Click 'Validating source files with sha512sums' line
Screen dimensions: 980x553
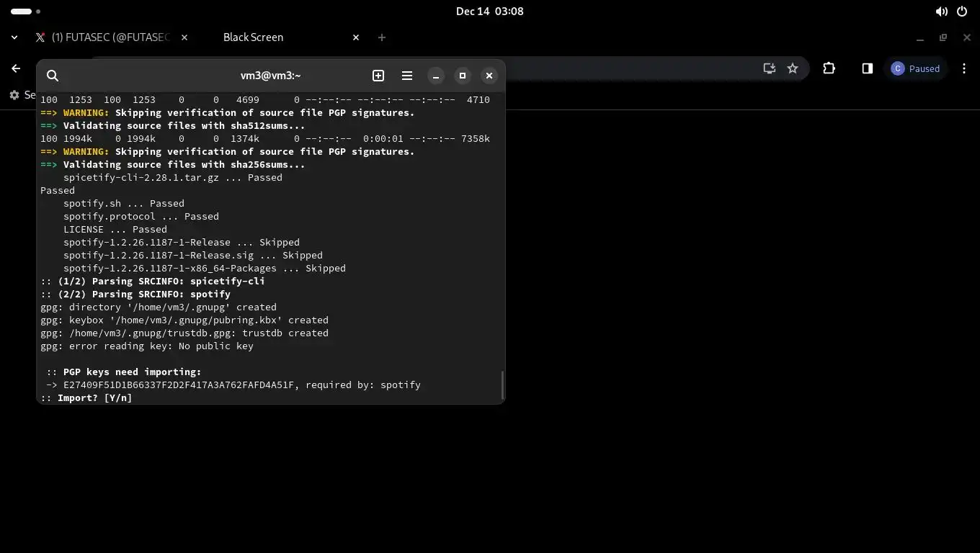173,125
